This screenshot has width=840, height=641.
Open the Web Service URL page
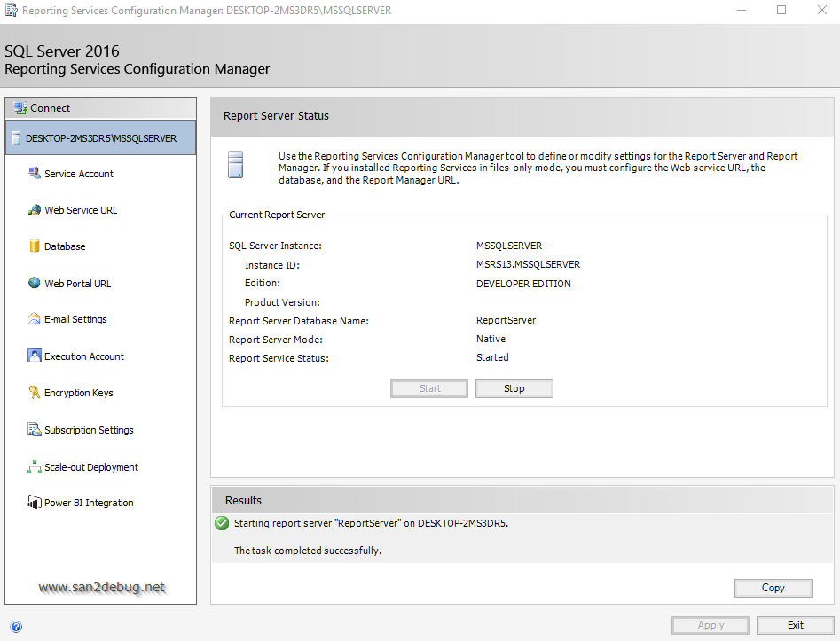pyautogui.click(x=81, y=210)
